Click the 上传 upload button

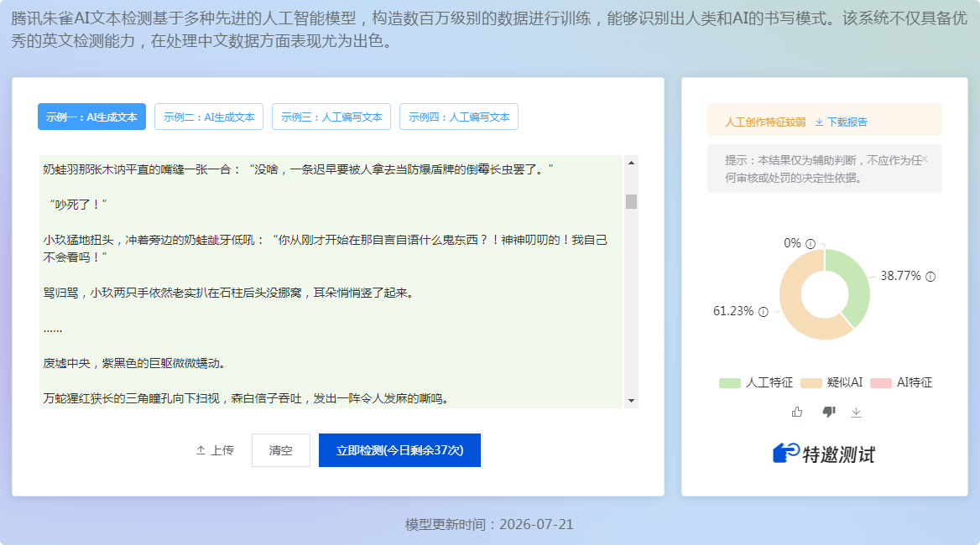click(x=215, y=450)
